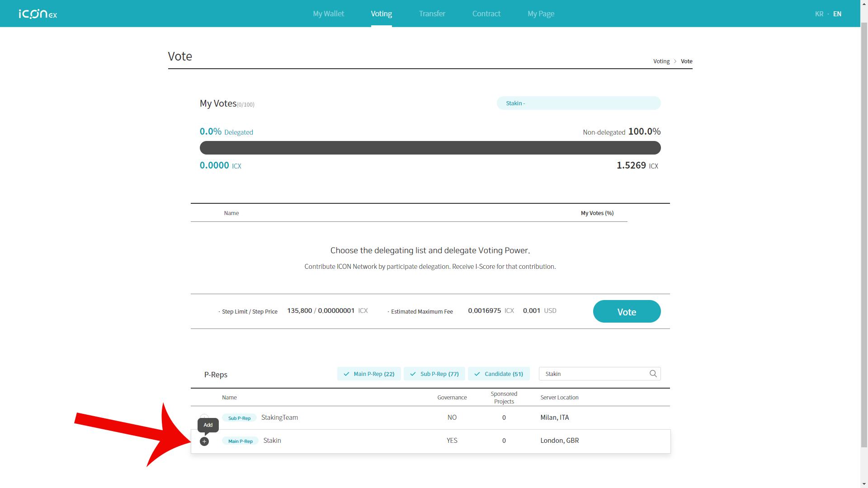The width and height of the screenshot is (868, 488).
Task: Click the add icon beside StakingTeam
Action: click(204, 417)
